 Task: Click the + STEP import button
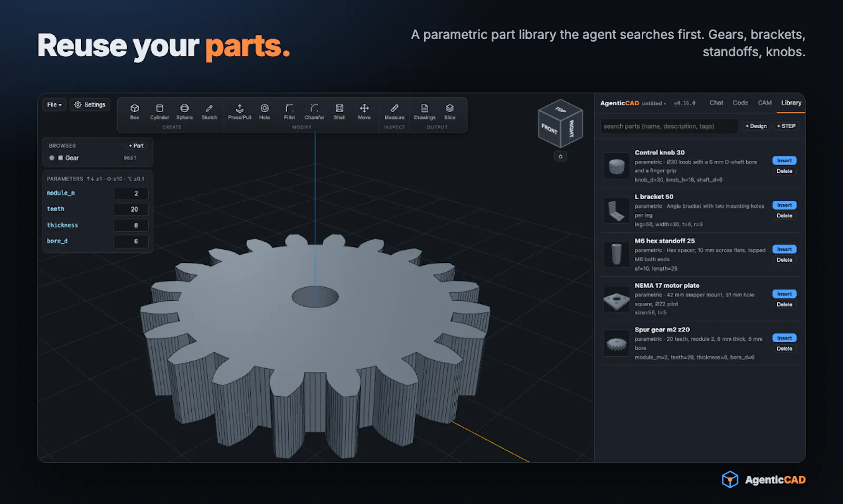click(x=786, y=126)
